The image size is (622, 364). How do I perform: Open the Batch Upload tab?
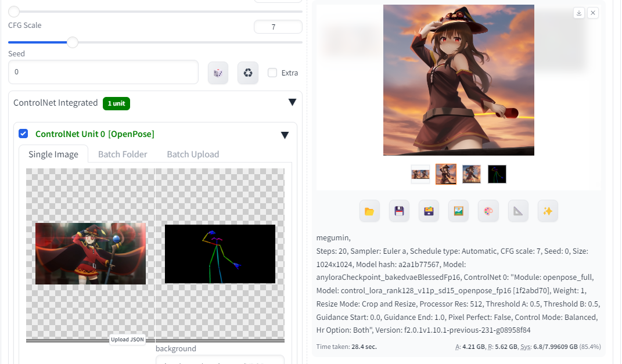tap(193, 154)
